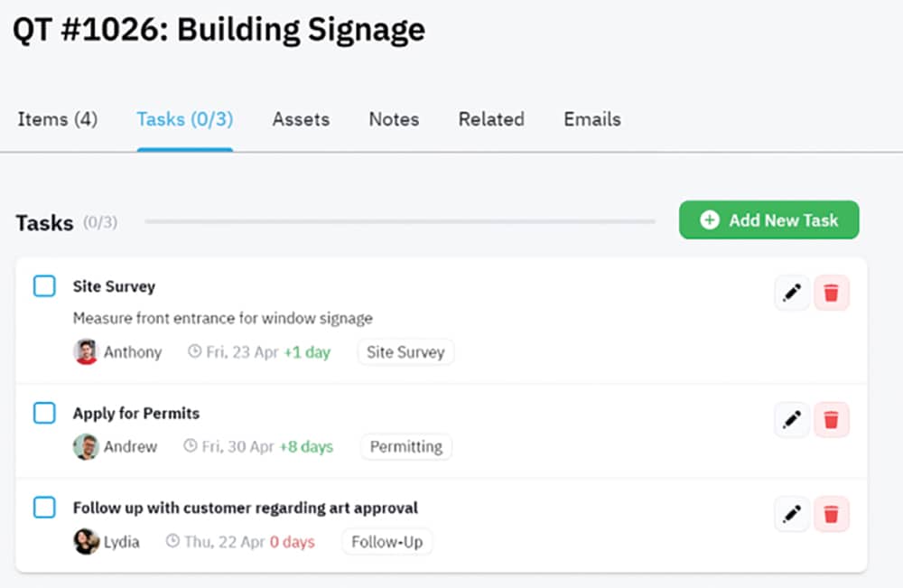Switch to the Items (4) tab

coord(58,119)
